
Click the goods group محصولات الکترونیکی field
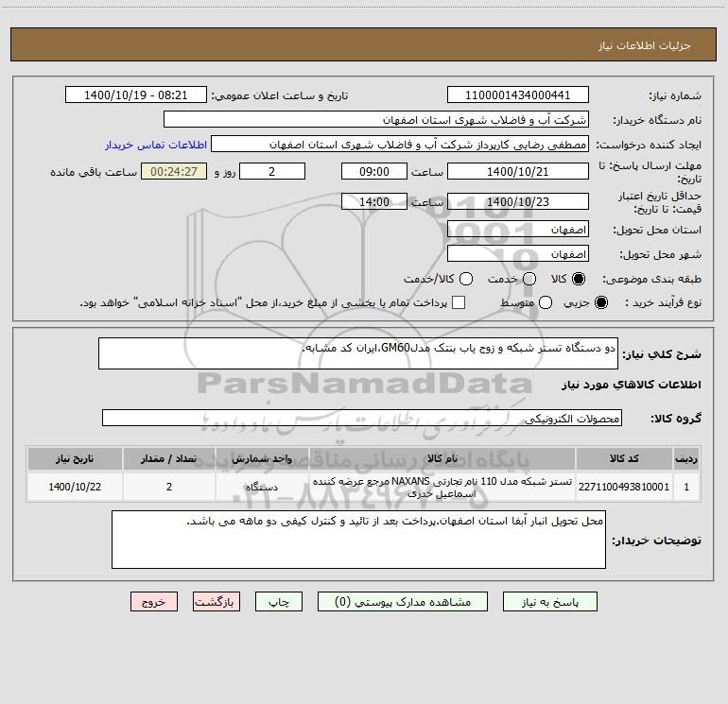[362, 418]
